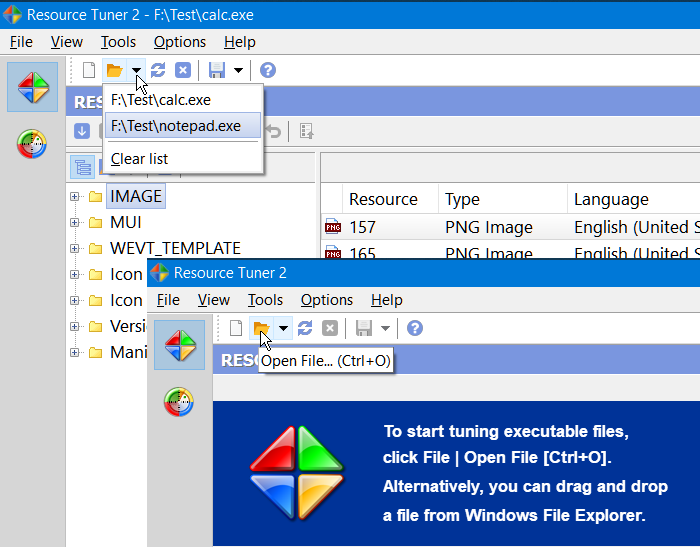Click list export icon in resource toolbar
The image size is (700, 547).
click(x=307, y=131)
